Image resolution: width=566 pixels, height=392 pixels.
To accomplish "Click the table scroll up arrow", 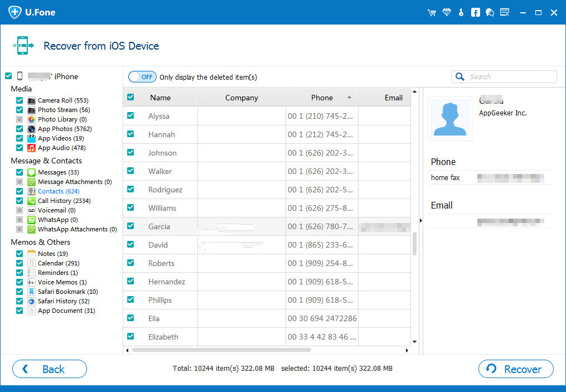I will (414, 91).
